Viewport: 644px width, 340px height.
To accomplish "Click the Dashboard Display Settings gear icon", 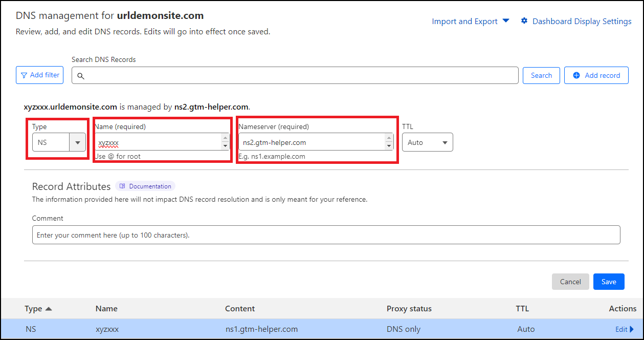I will (x=524, y=21).
